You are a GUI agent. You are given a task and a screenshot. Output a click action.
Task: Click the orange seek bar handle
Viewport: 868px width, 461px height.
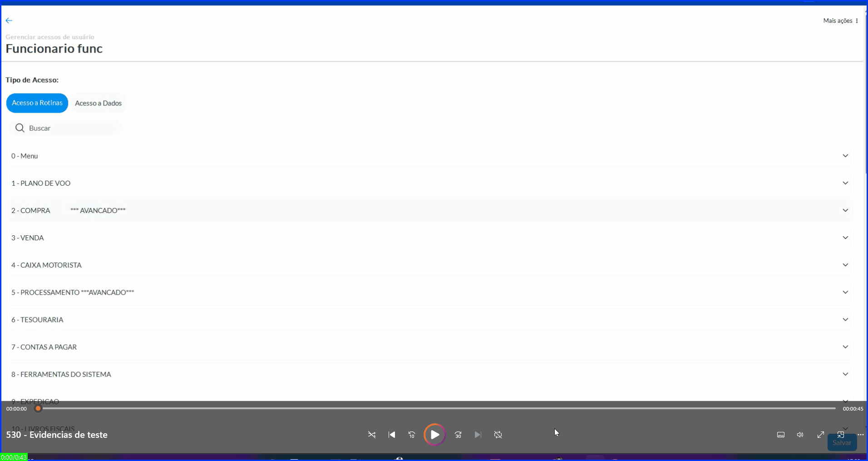(38, 408)
